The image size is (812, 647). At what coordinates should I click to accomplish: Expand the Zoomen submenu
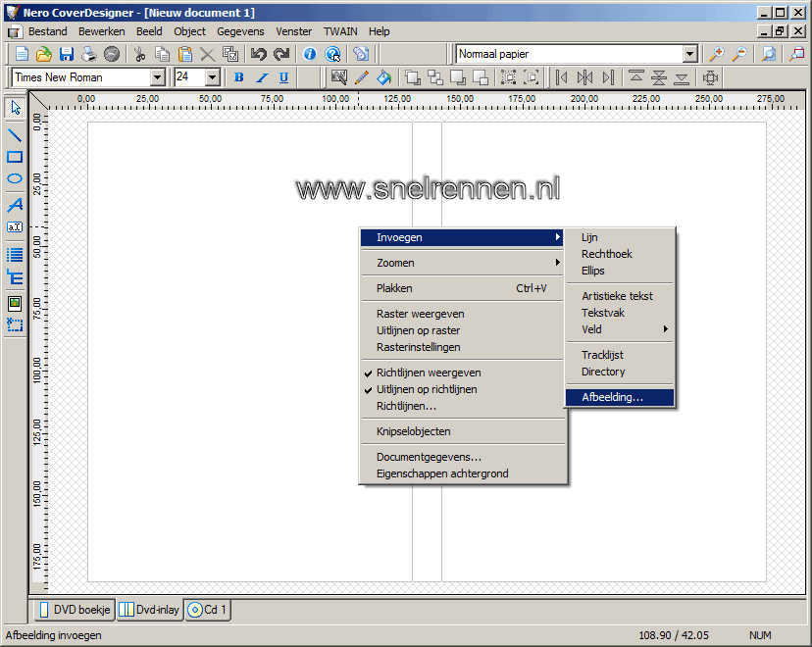(462, 263)
